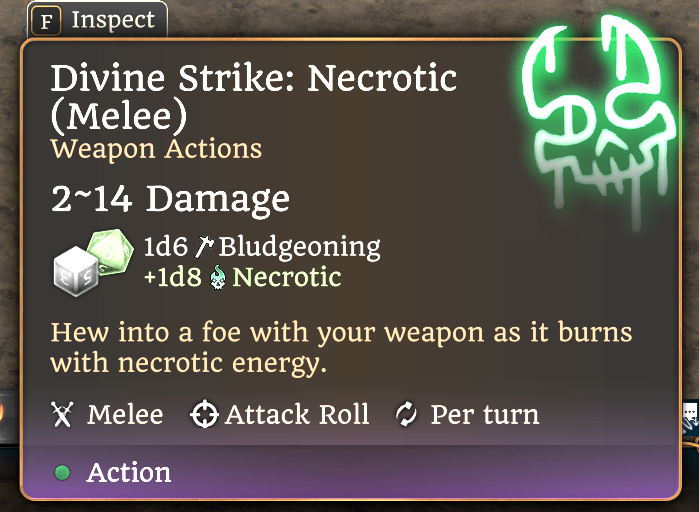Click the bludgeoning hammer damage icon
Screen dimensions: 699x512
click(204, 246)
